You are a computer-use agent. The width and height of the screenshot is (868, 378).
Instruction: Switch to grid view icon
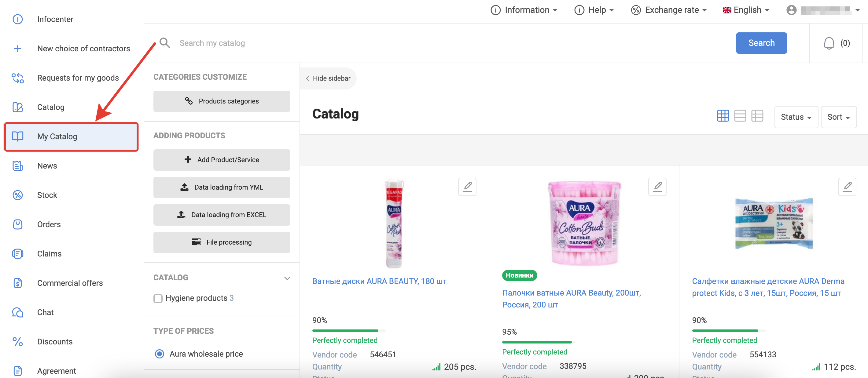pyautogui.click(x=723, y=116)
